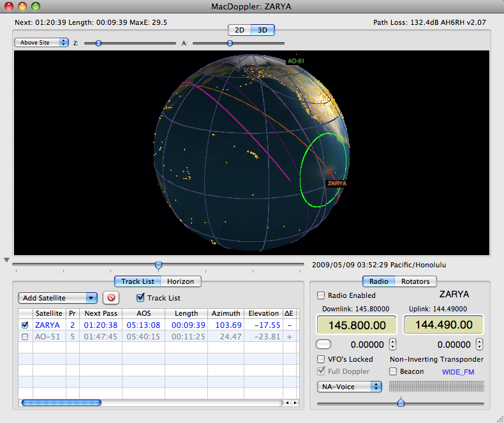Screen dimensions: 504x423
Task: Click the AO-51 label on the globe
Action: [x=296, y=61]
